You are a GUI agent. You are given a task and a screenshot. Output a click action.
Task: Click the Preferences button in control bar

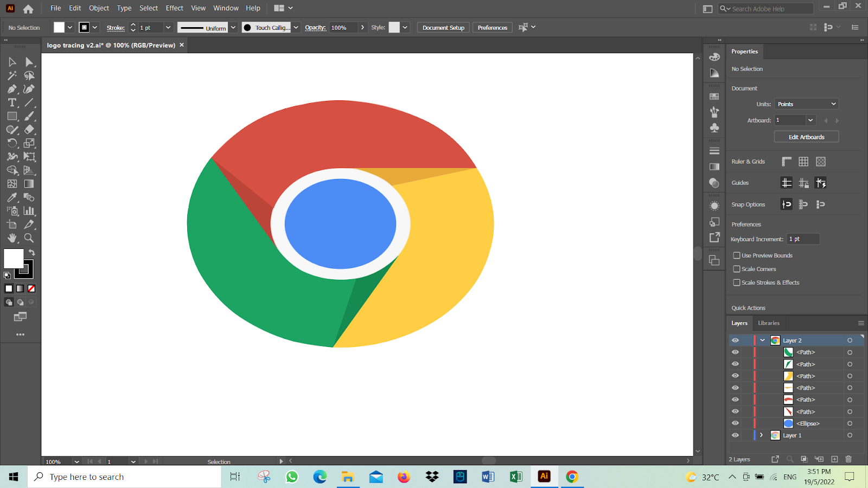tap(493, 28)
